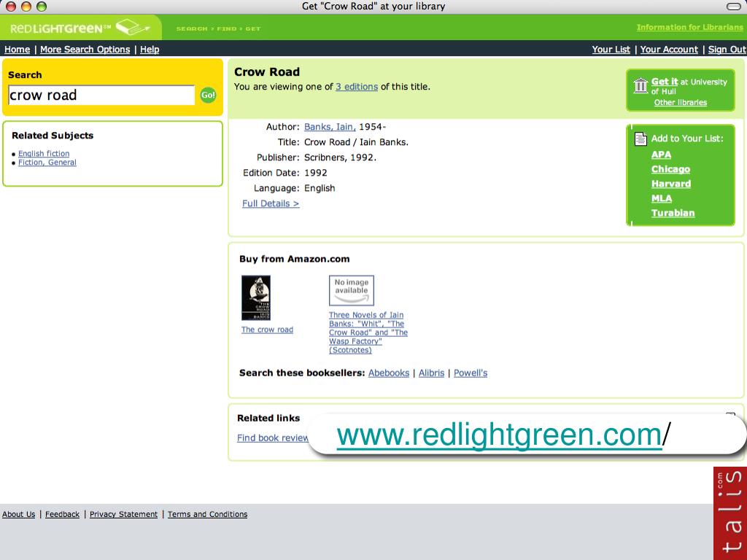Open Find book reviews link

coord(273,437)
